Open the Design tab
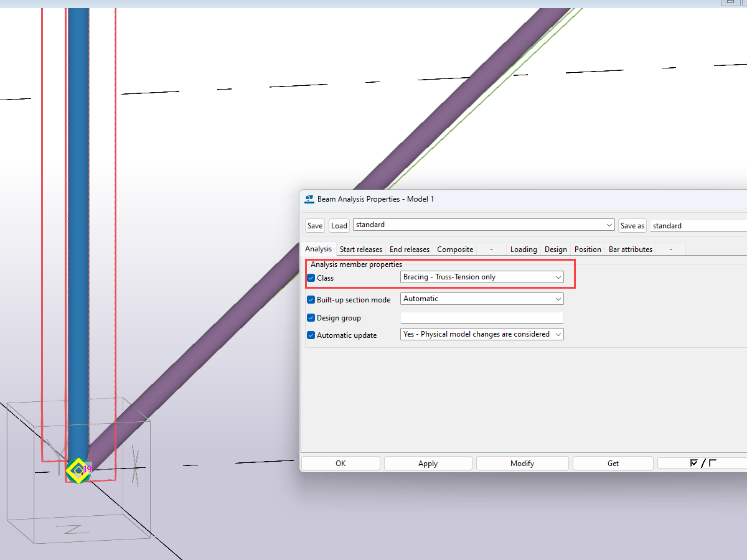The image size is (747, 560). [555, 249]
